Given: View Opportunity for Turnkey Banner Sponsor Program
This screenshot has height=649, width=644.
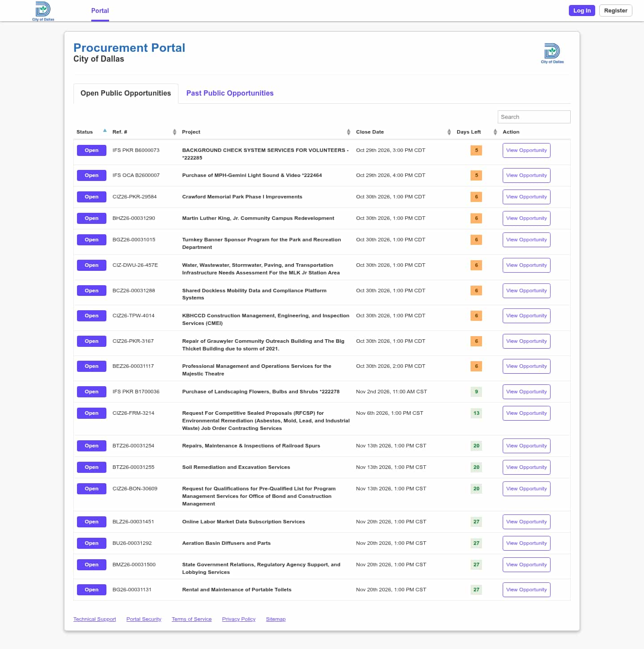Looking at the screenshot, I should point(526,240).
